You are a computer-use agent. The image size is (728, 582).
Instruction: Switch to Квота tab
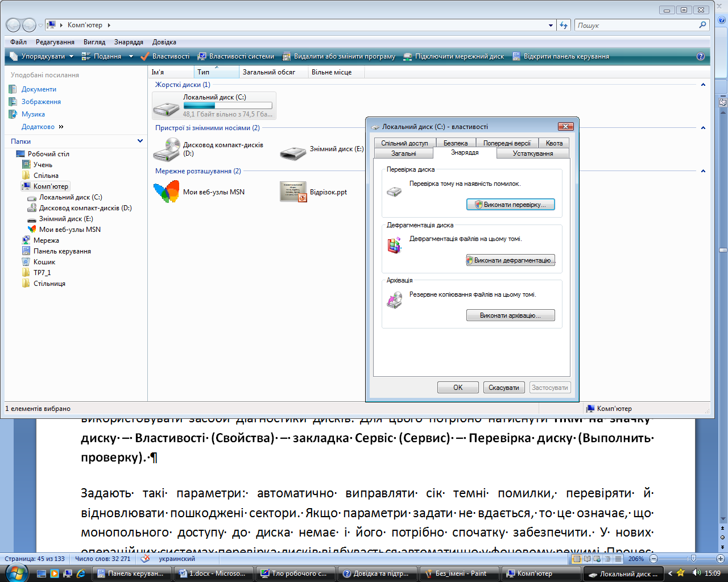[554, 143]
